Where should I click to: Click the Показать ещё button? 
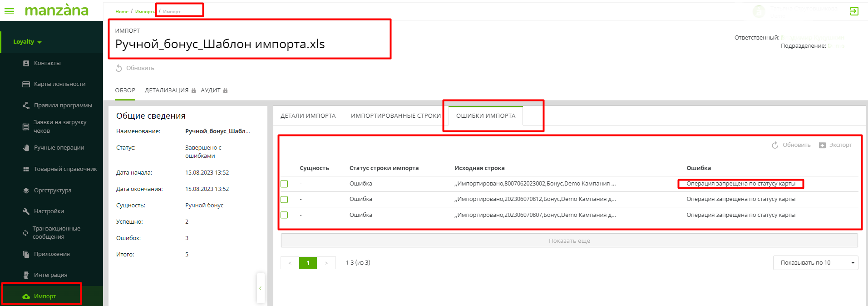(569, 241)
